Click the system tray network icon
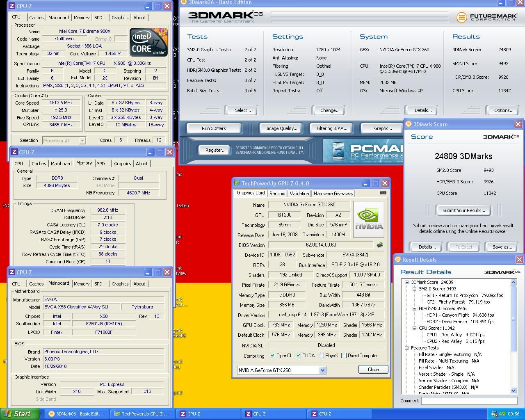This screenshot has height=420, width=525. [x=495, y=414]
